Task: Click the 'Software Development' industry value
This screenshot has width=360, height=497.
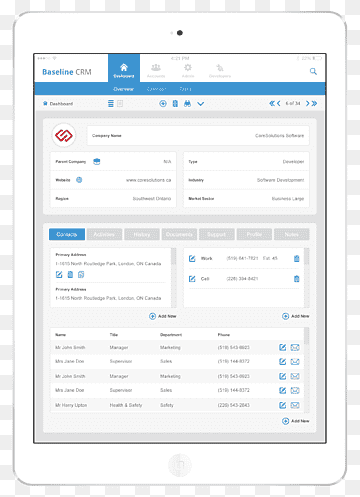Action: point(280,180)
